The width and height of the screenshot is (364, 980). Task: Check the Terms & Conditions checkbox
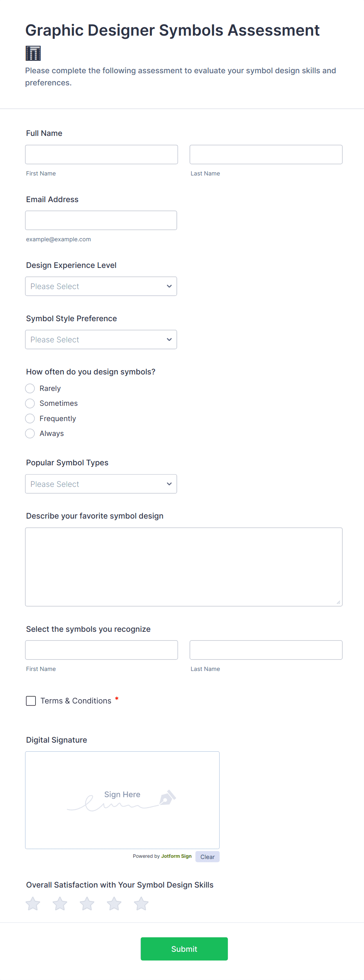(x=31, y=701)
